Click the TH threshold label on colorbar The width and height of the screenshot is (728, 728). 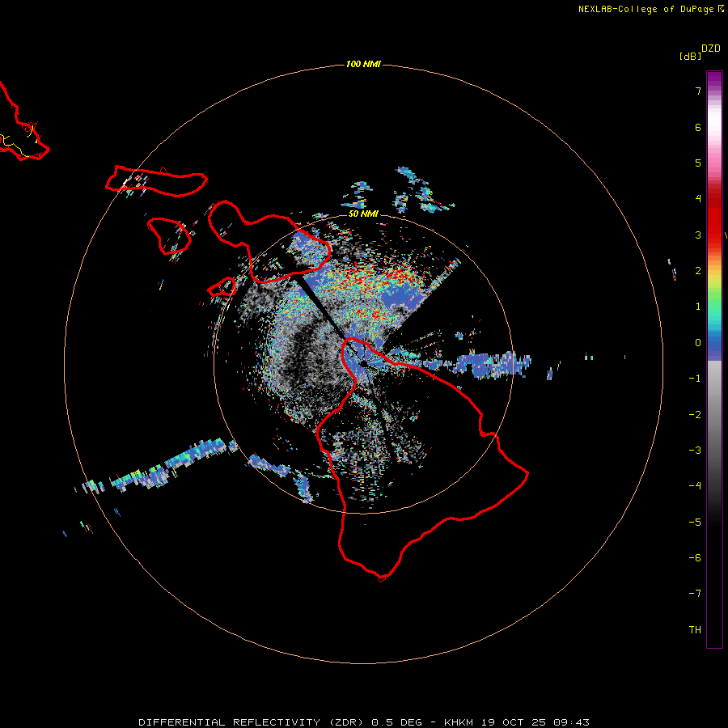pyautogui.click(x=695, y=630)
